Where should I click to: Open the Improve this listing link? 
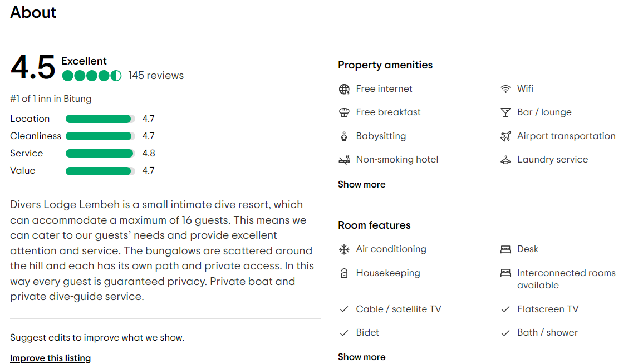coord(51,358)
